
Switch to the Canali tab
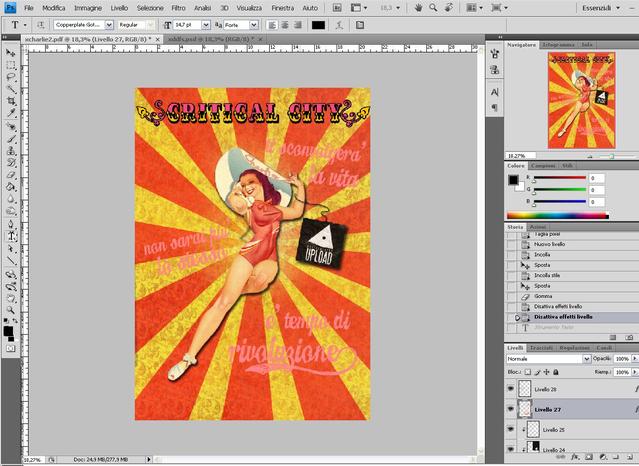click(604, 348)
